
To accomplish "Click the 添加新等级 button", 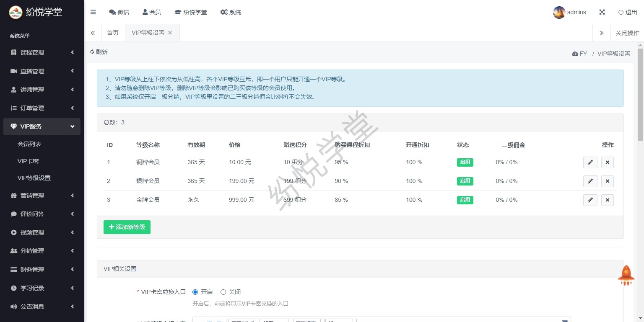I will [x=127, y=227].
